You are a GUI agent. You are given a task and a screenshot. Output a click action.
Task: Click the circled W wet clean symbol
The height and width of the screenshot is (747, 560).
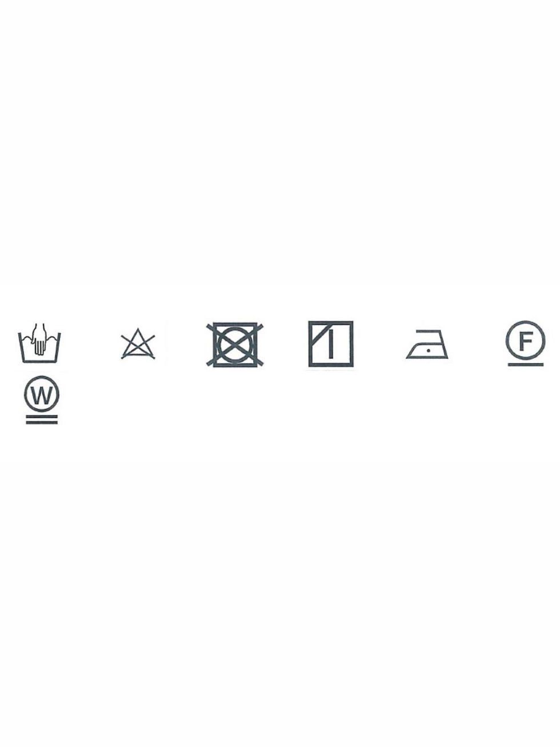(42, 400)
